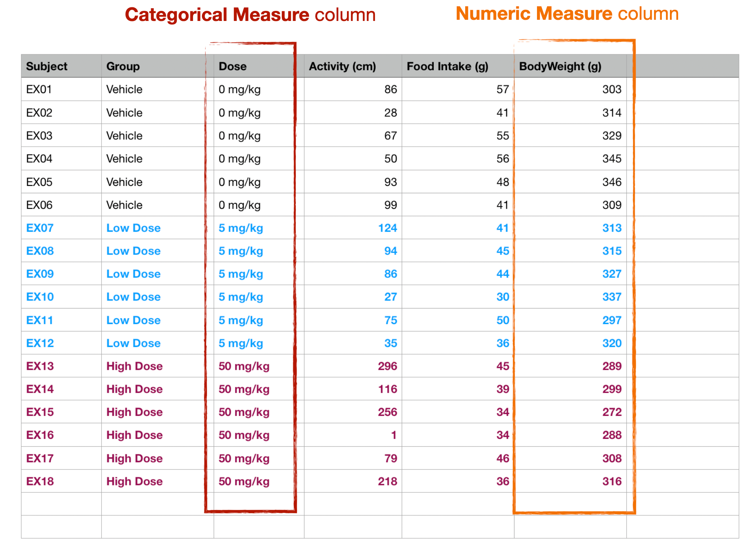This screenshot has height=544, width=756.
Task: Select subject cell EX13
Action: pos(61,366)
